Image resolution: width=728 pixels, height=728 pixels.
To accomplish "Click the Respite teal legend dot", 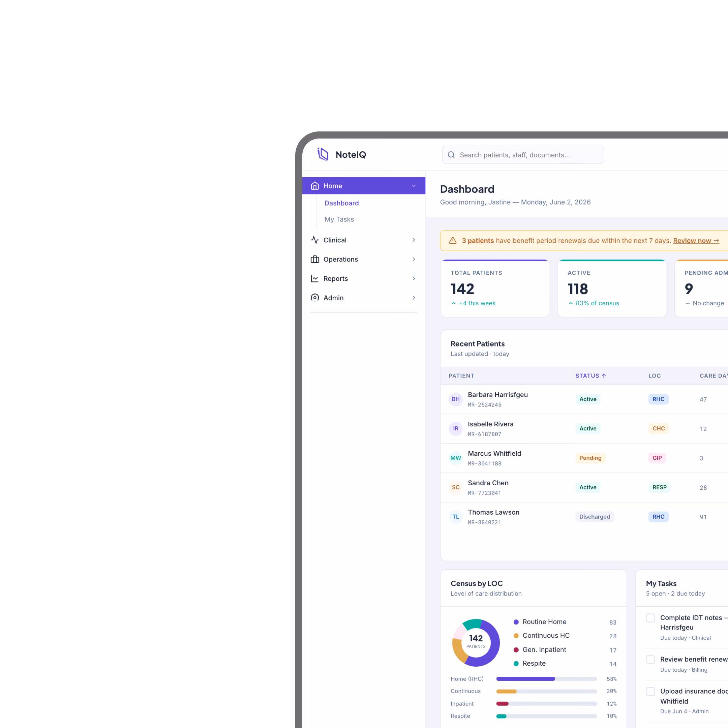I will point(516,664).
